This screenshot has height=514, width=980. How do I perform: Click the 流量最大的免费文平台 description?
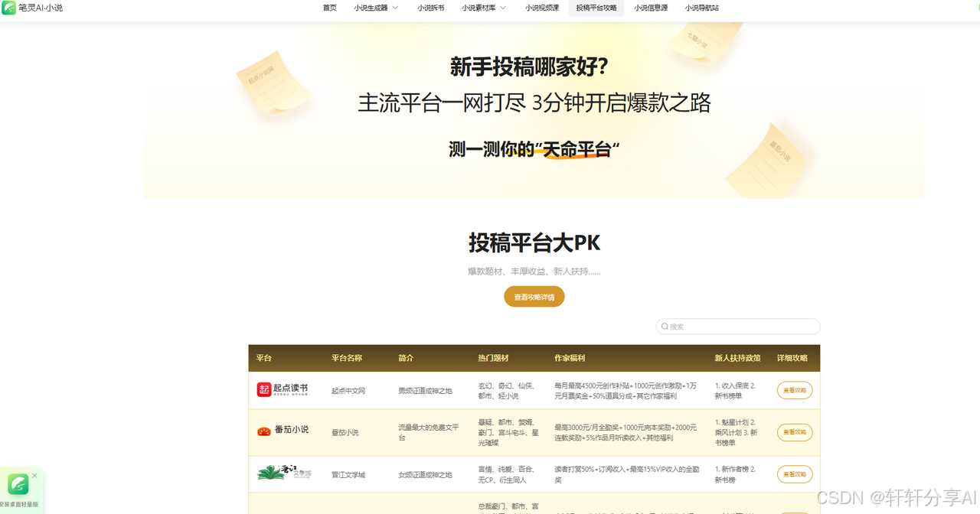[429, 432]
